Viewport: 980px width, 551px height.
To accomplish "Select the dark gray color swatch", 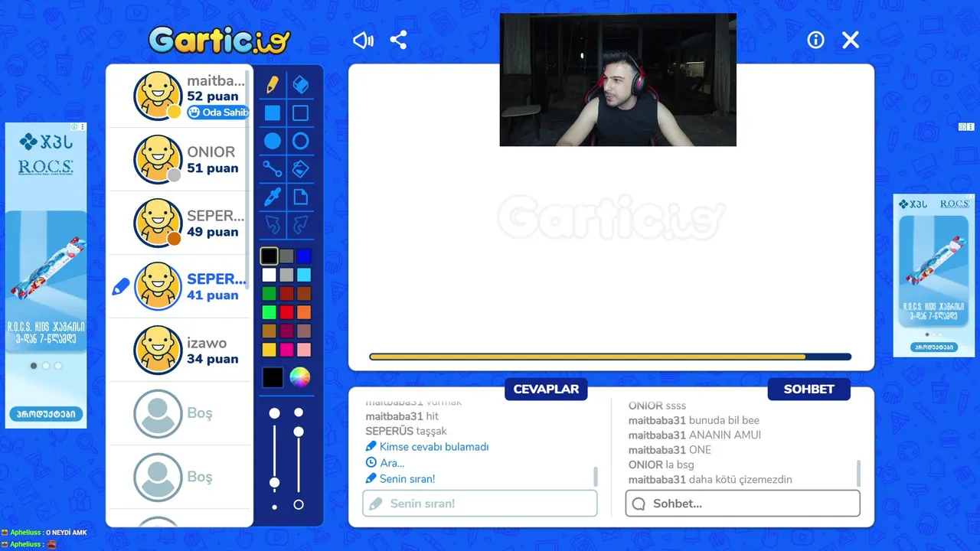I will pyautogui.click(x=286, y=256).
